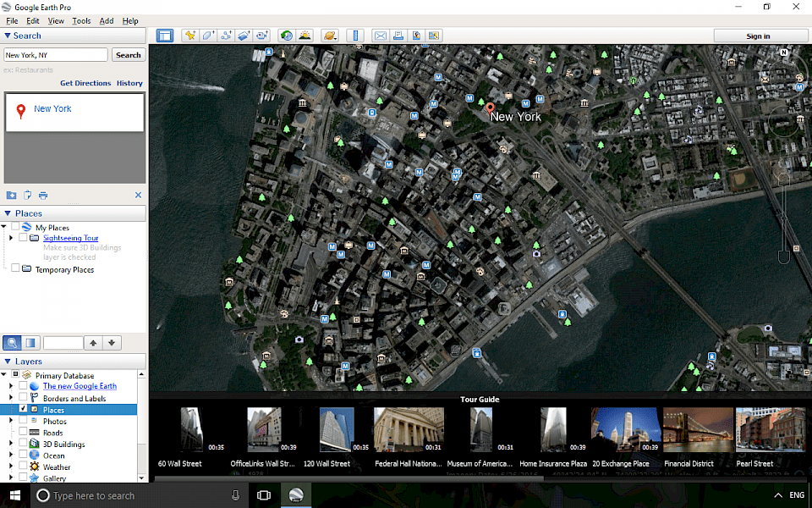Open the Edit menu

tap(33, 20)
